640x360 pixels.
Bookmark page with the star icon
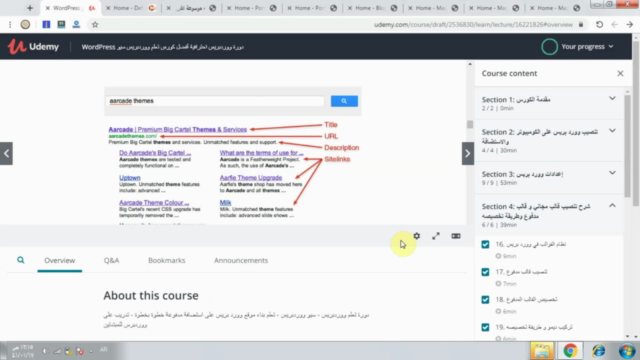(95, 24)
